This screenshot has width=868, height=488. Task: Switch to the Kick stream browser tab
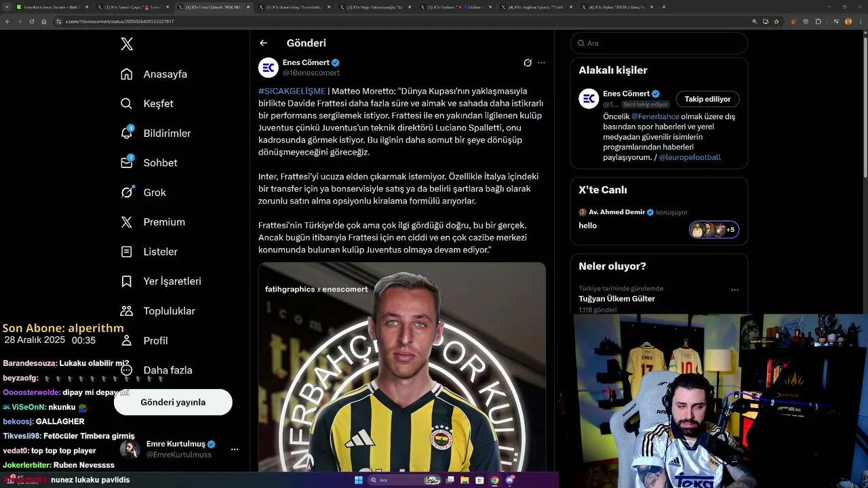point(52,7)
